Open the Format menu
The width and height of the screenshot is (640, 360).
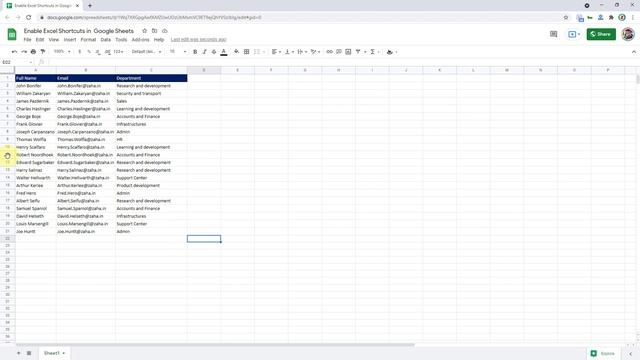click(88, 40)
